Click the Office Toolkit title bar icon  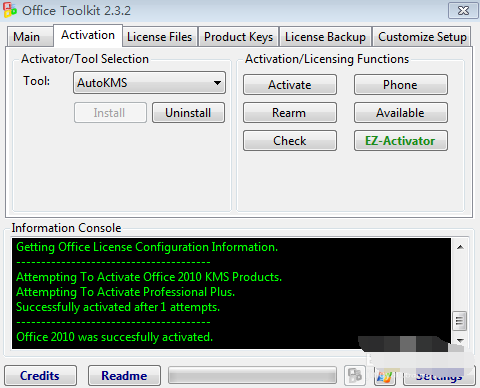pos(9,10)
